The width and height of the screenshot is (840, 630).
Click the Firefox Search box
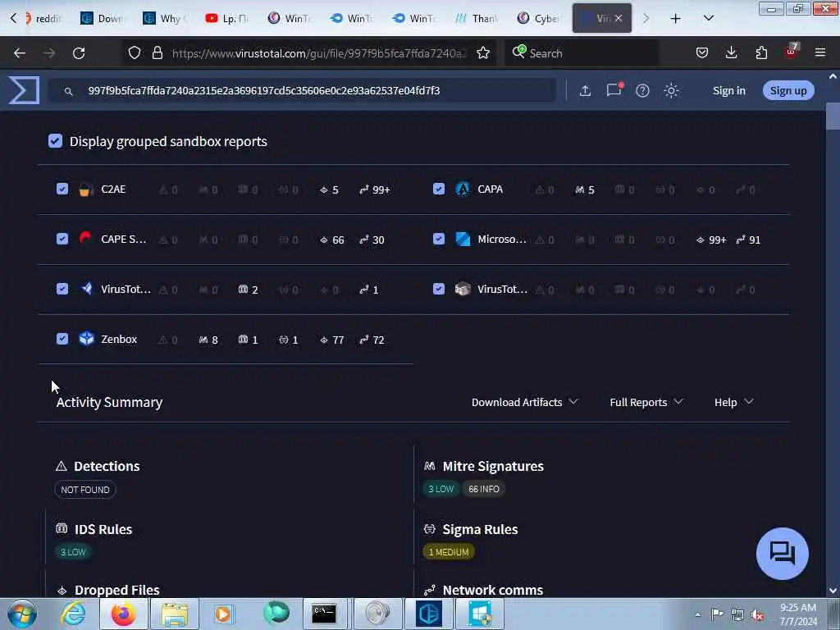(x=582, y=53)
